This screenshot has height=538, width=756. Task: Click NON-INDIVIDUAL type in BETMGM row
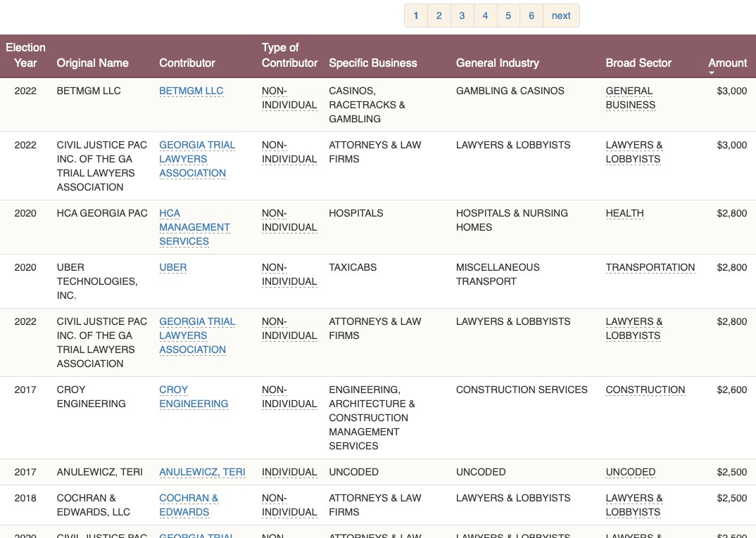tap(289, 98)
